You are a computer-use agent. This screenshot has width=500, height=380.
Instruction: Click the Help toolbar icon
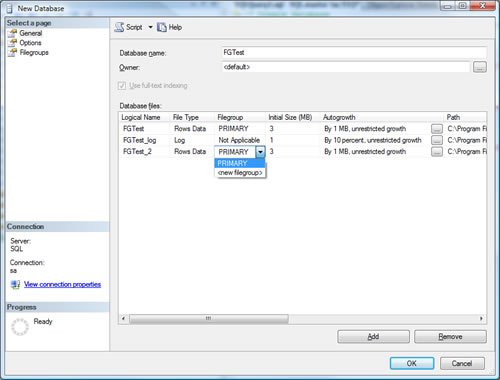[162, 27]
